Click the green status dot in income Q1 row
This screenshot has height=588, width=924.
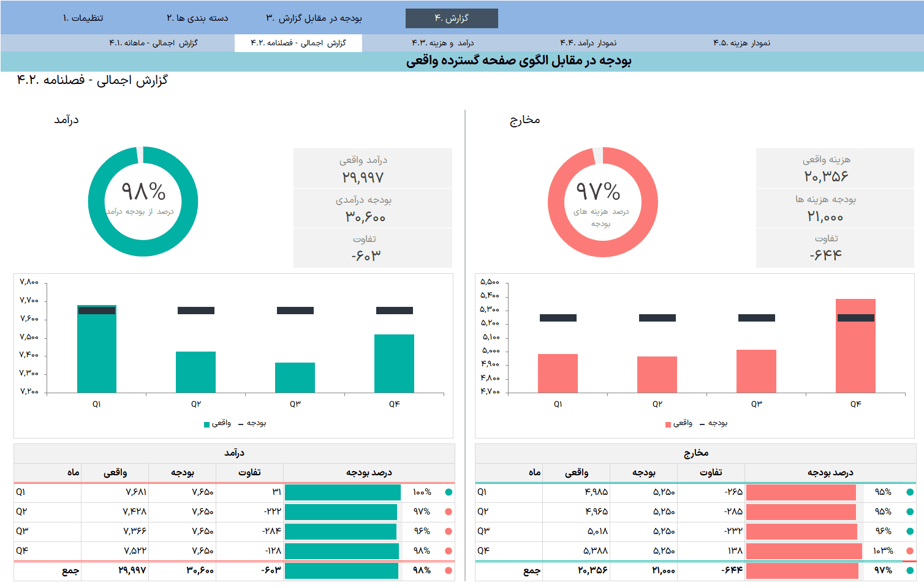449,492
